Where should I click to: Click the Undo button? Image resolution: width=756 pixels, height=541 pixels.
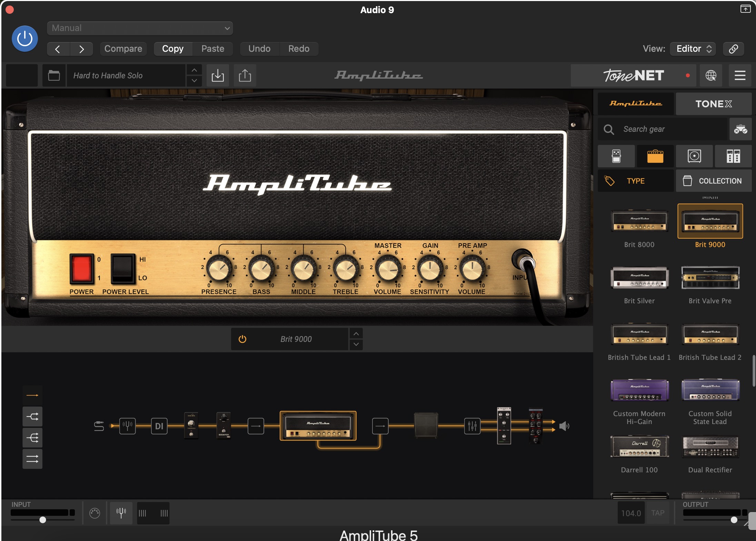point(259,49)
